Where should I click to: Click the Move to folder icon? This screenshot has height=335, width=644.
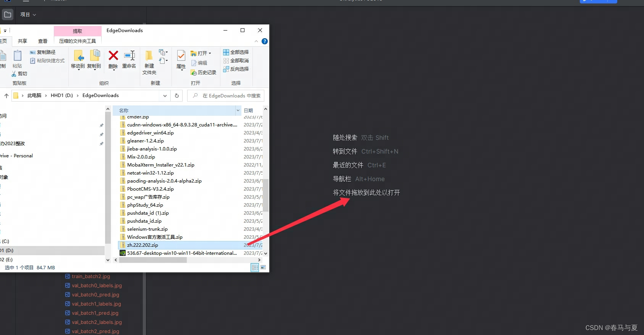(x=79, y=56)
